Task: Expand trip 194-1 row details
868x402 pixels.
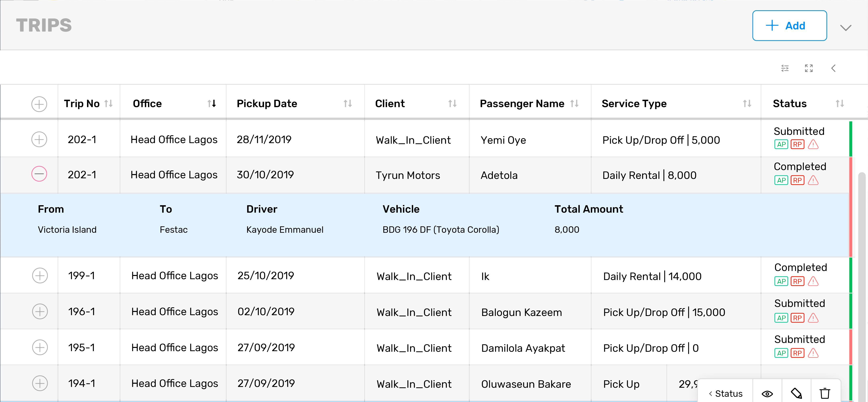Action: (x=40, y=383)
